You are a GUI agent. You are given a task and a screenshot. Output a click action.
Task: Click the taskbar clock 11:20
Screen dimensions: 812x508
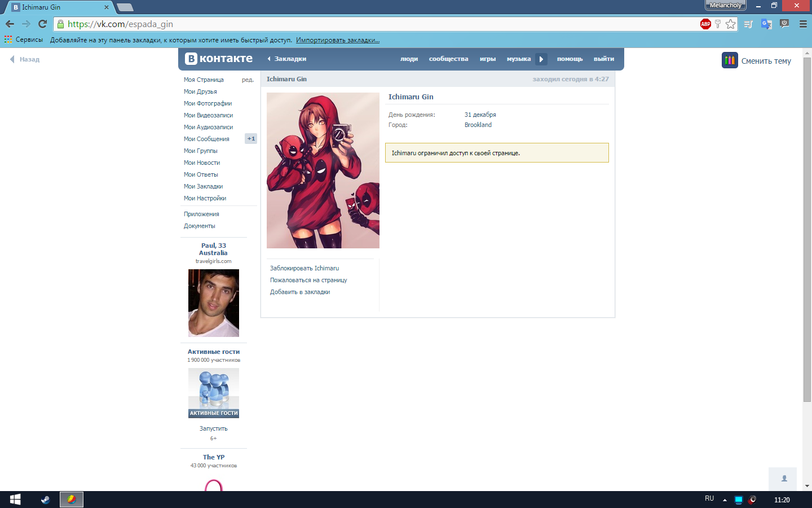point(782,500)
